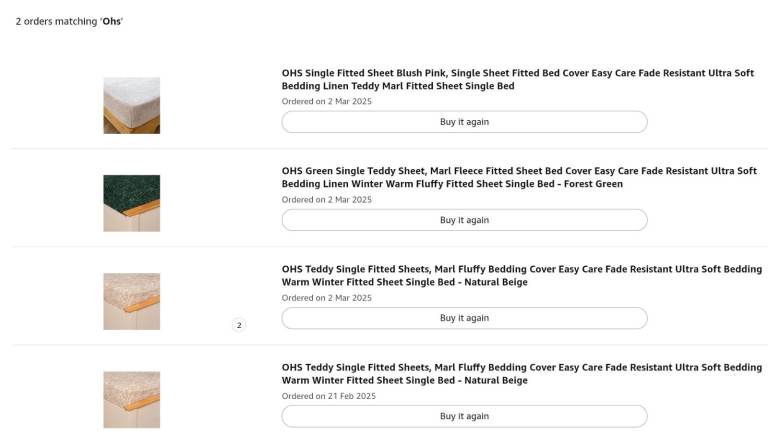Open Natural Beige product title ordered 21 Feb 2025
Viewport: 768px width, 435px height.
coord(522,374)
